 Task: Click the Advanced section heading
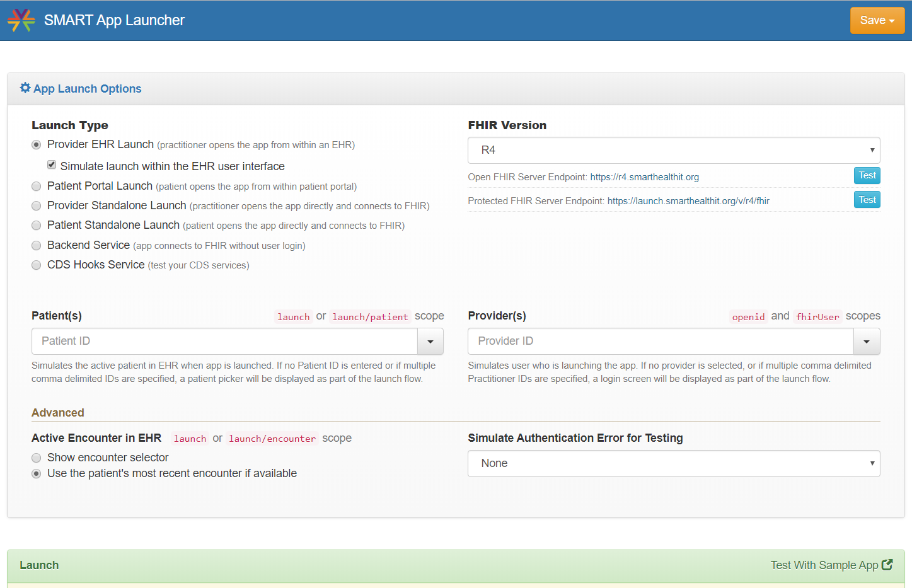click(x=58, y=413)
